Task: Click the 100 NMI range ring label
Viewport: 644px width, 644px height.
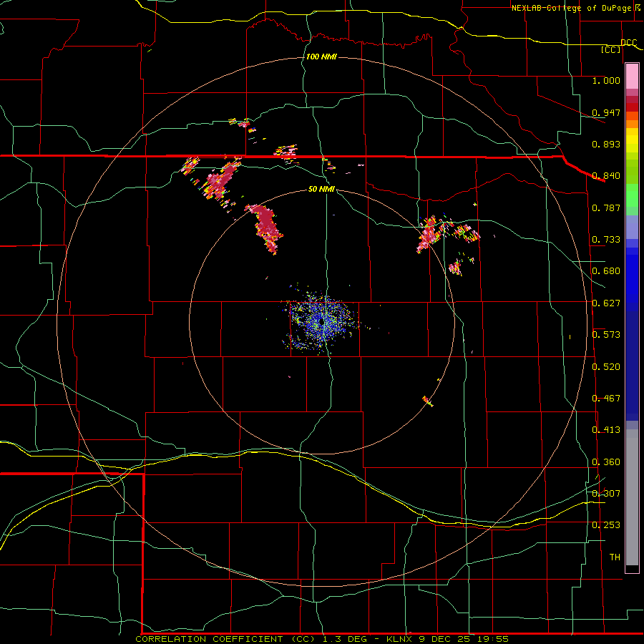Action: tap(321, 57)
